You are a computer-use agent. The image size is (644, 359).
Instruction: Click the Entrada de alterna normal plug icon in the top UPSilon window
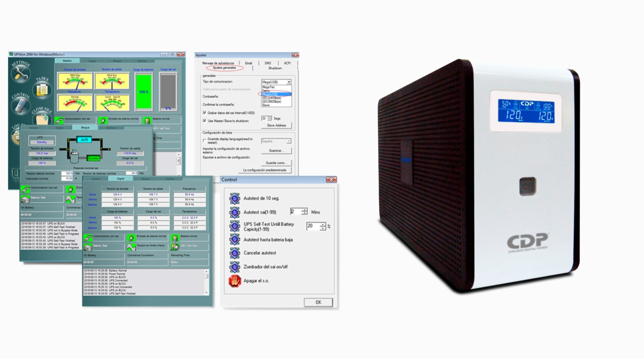click(103, 120)
